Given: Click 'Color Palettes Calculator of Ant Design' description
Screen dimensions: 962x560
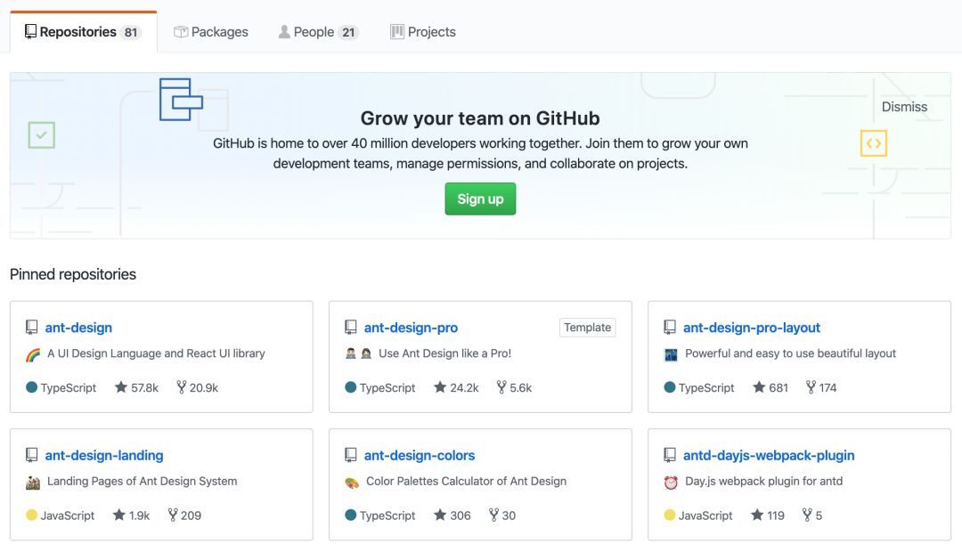Looking at the screenshot, I should coord(466,482).
